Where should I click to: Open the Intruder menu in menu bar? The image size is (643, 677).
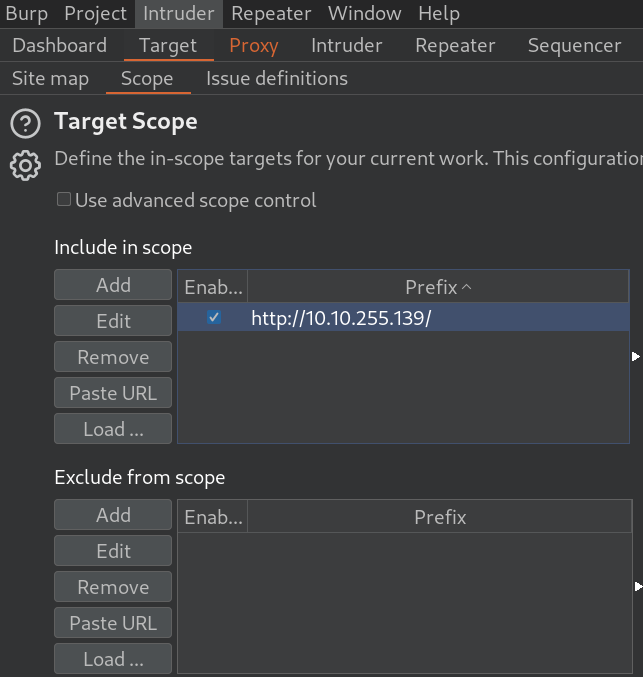click(179, 14)
